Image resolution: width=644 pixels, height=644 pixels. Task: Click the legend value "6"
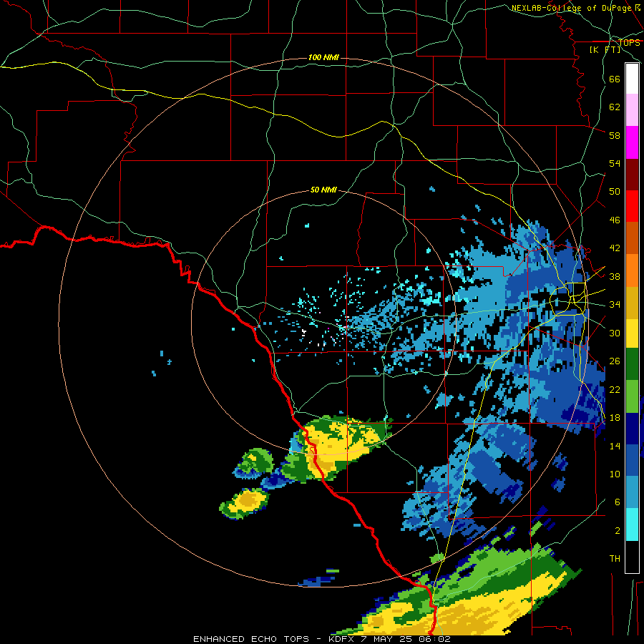[x=618, y=502]
